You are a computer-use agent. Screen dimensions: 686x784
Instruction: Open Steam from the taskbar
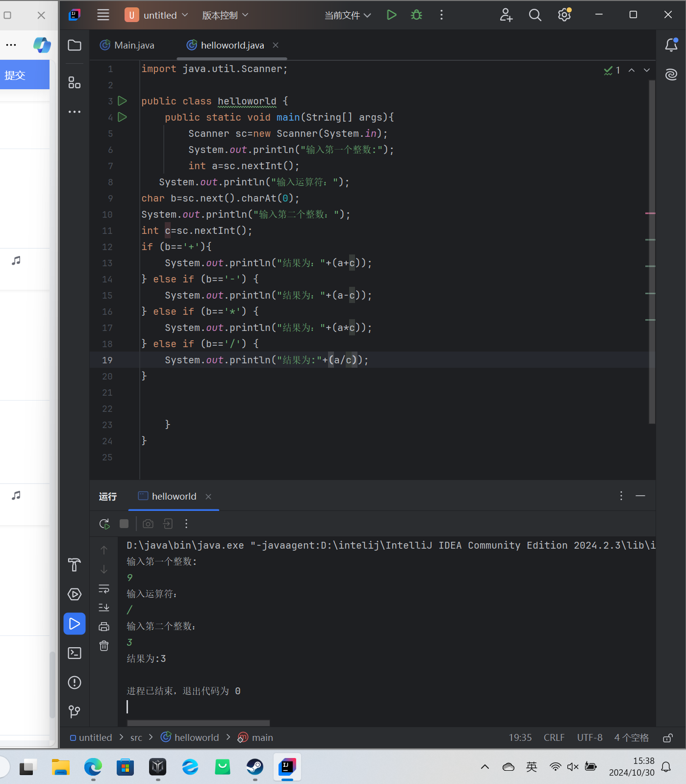click(255, 767)
